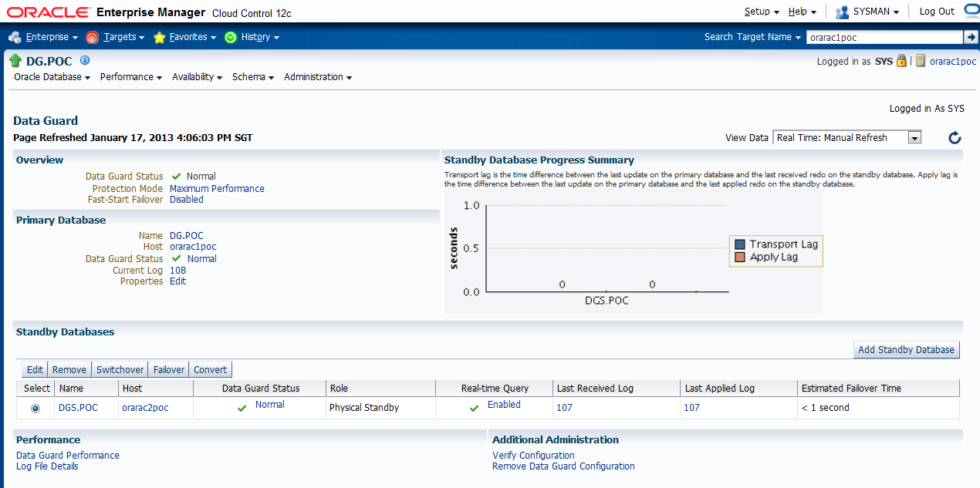This screenshot has height=488, width=980.
Task: Click the Fast-Start Failover Disabled link
Action: coord(187,200)
